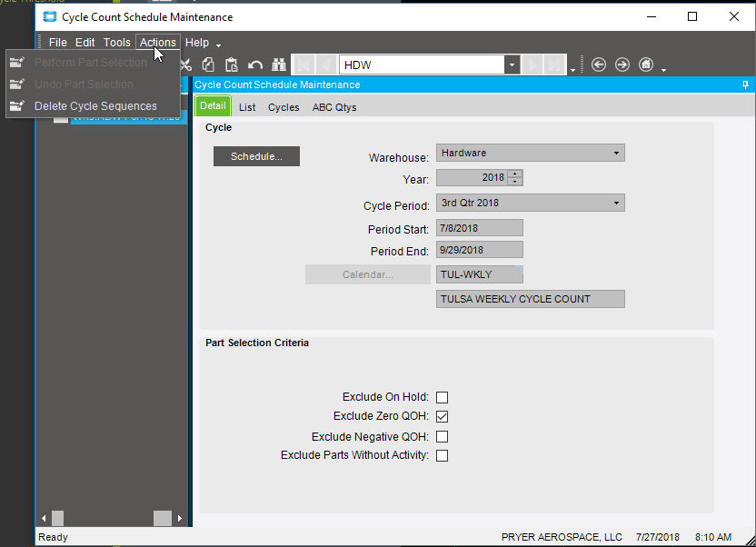Click the Home icon in toolbar

coord(645,65)
